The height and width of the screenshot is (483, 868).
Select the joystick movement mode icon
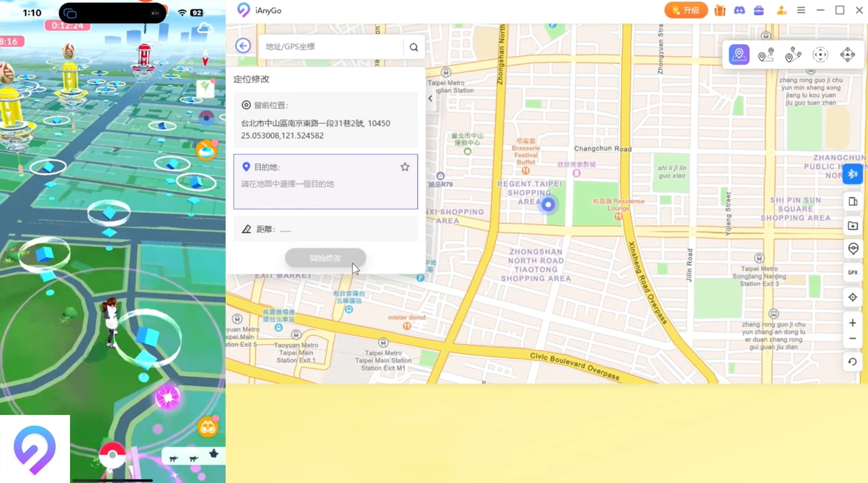pos(820,55)
